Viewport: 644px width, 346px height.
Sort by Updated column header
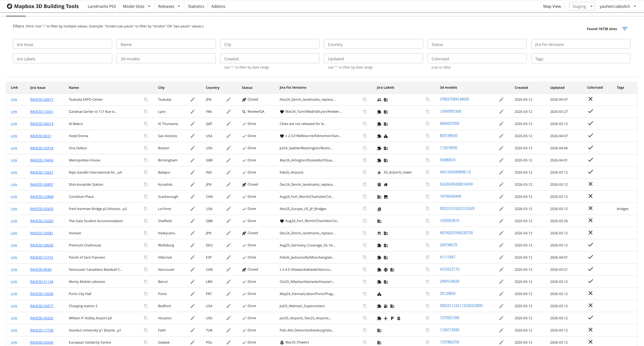[557, 88]
